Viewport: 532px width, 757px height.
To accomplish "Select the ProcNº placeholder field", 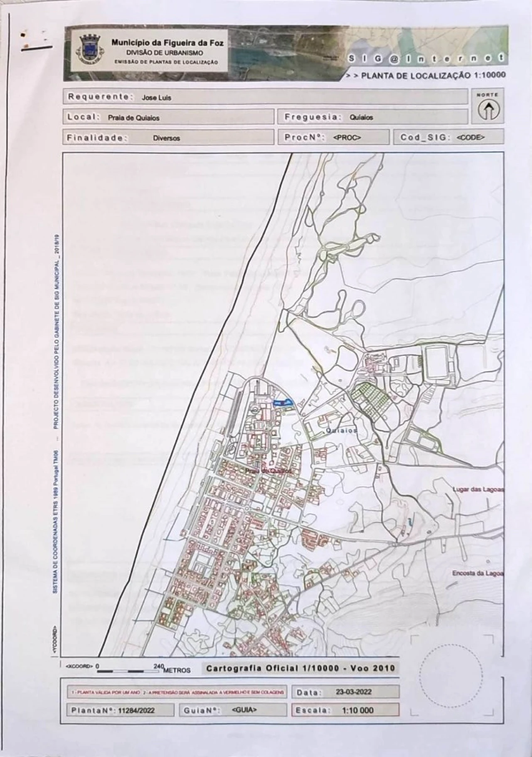I will pyautogui.click(x=333, y=137).
